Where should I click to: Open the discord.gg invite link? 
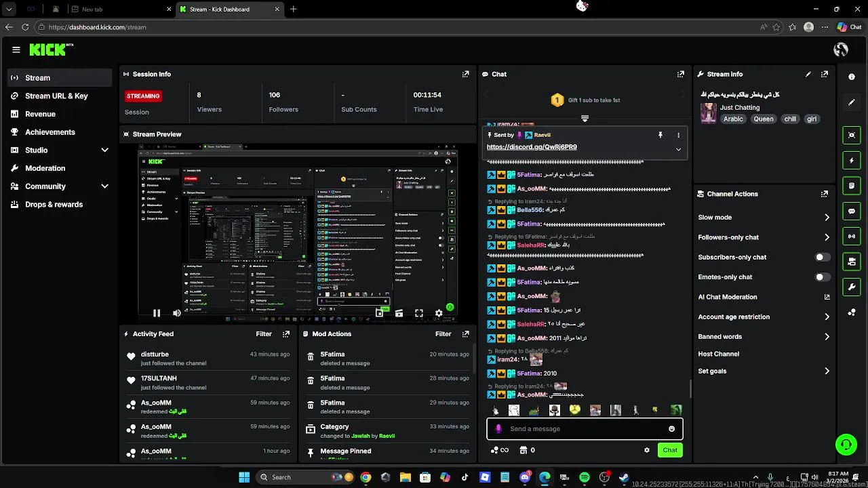532,147
